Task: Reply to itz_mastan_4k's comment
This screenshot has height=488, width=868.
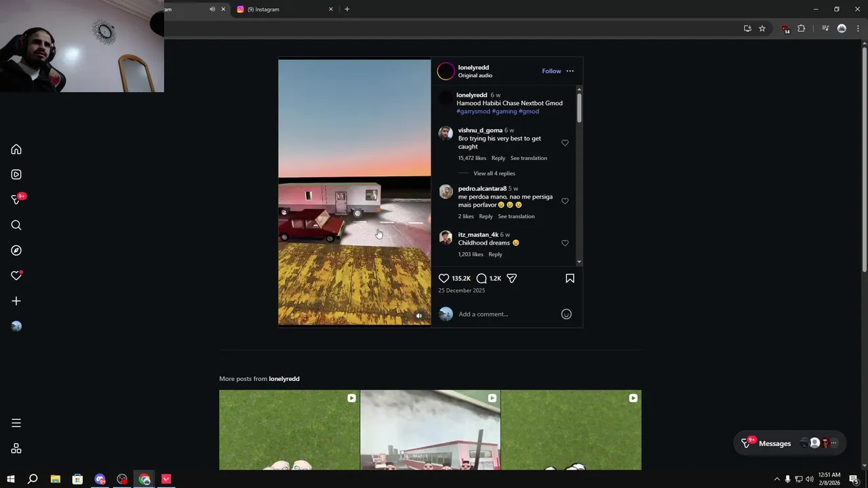Action: pos(495,254)
